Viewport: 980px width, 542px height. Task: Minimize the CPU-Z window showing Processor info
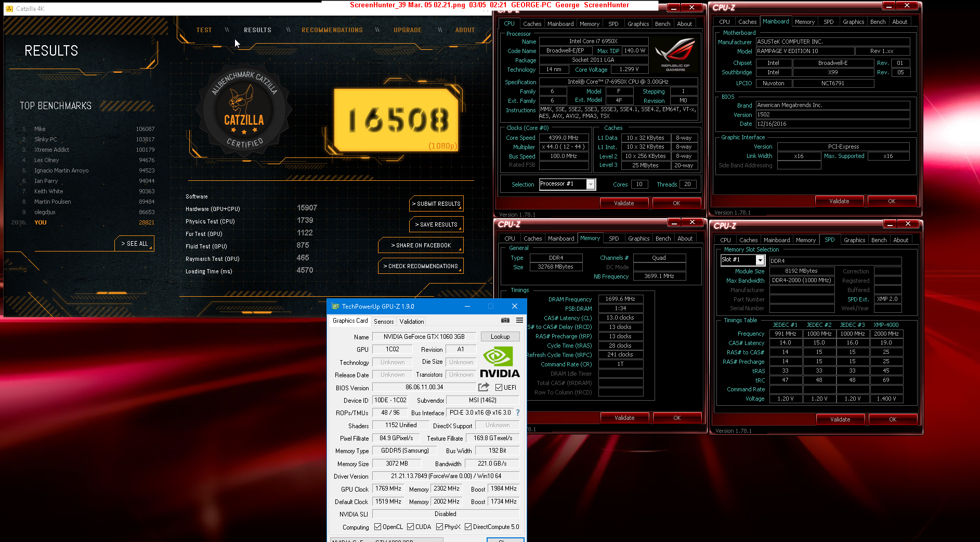click(673, 8)
